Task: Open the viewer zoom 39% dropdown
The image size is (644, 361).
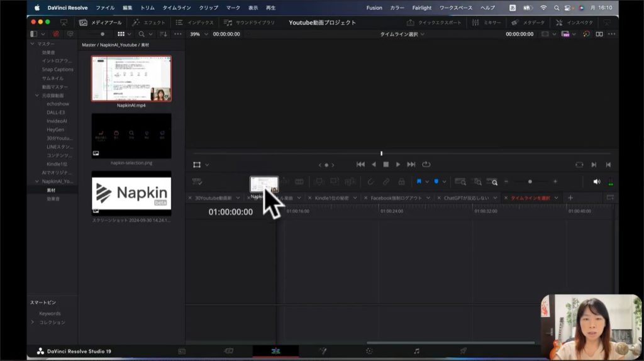Action: pos(199,34)
